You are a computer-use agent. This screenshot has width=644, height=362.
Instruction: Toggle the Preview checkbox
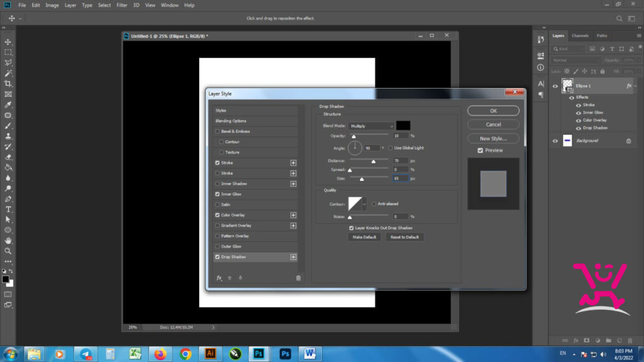(480, 151)
